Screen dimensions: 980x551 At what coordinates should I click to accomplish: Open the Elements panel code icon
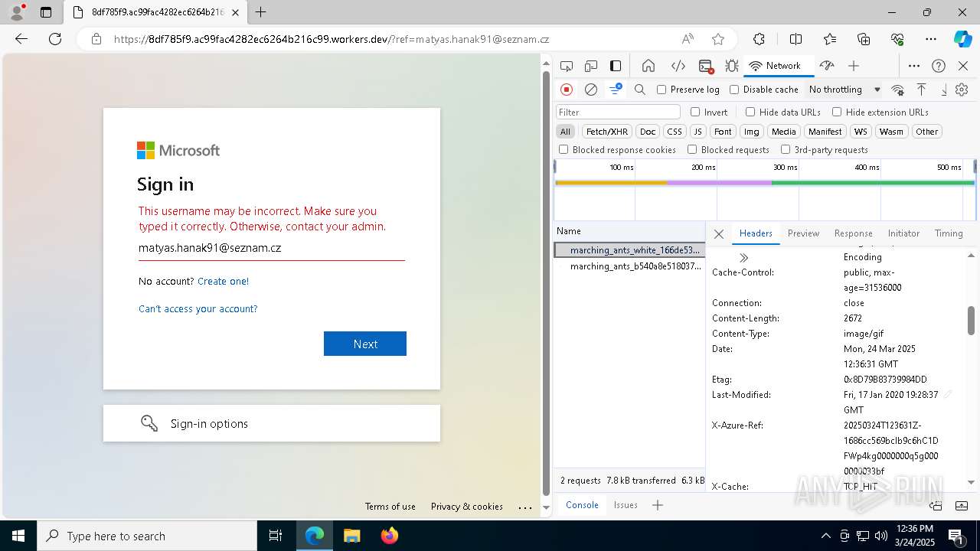point(678,66)
